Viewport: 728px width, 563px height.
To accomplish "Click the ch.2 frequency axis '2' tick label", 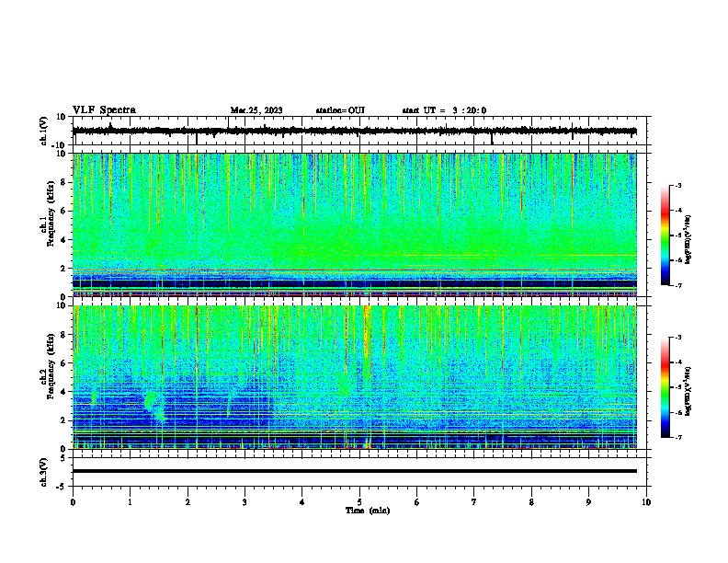I will coord(63,420).
